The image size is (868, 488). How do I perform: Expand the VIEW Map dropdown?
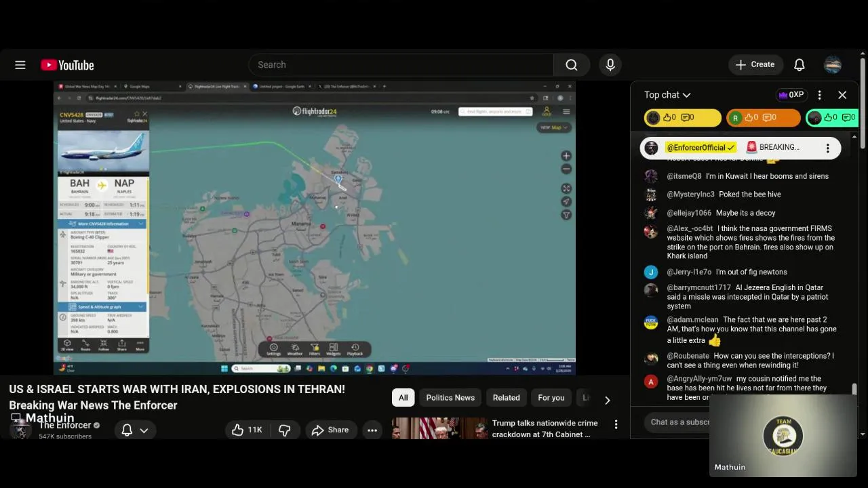[553, 127]
